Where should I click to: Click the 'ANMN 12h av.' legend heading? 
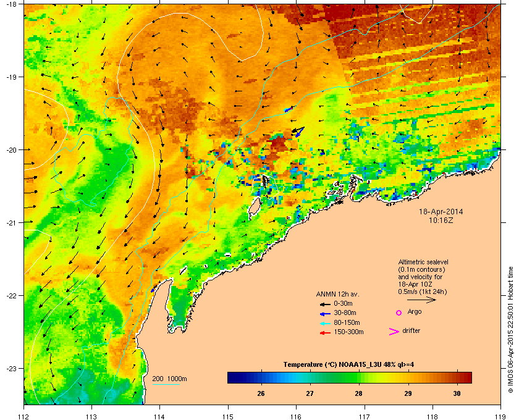tap(337, 294)
